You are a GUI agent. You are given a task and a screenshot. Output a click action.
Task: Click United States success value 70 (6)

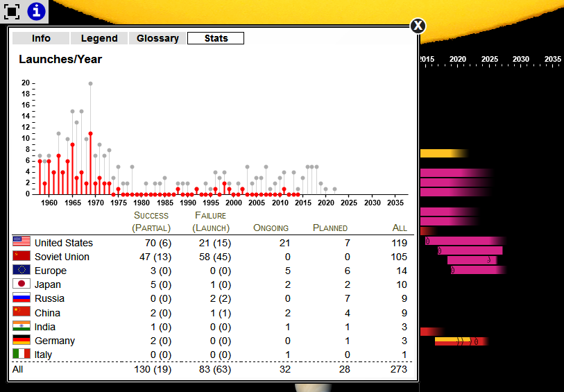158,243
